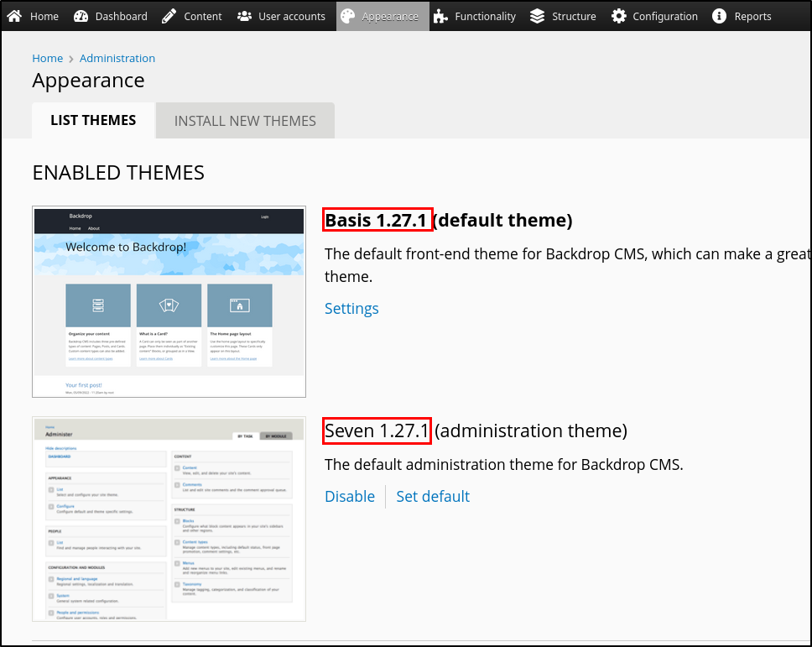Click the Basis 1.27.1 theme title
The width and height of the screenshot is (812, 647).
point(376,220)
